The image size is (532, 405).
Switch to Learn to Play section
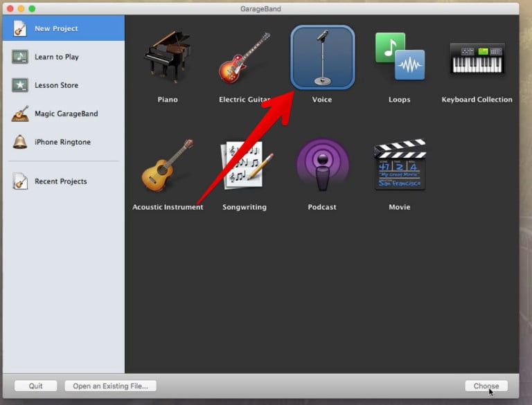point(64,57)
